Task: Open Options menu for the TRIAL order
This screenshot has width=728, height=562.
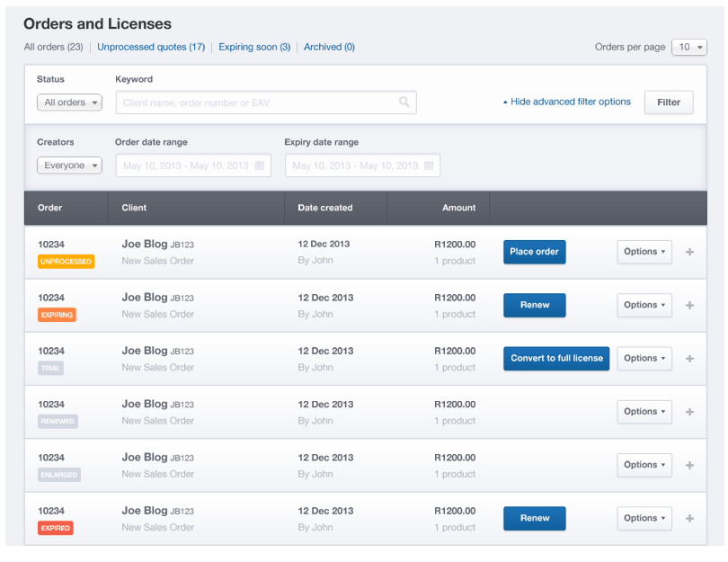Action: (644, 359)
